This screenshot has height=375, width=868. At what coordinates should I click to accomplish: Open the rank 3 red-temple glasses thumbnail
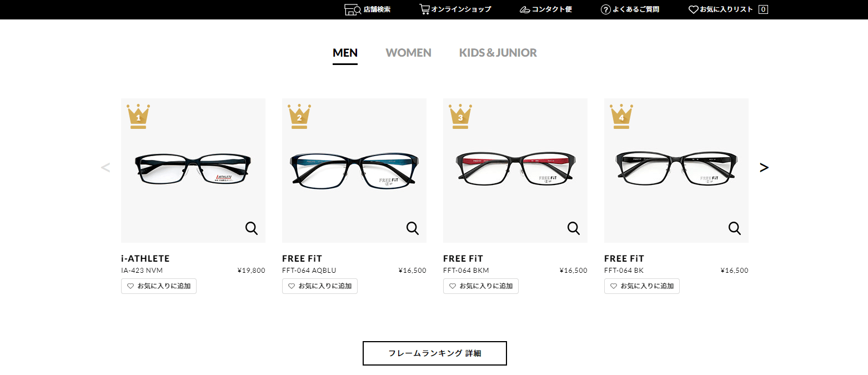[x=515, y=171]
